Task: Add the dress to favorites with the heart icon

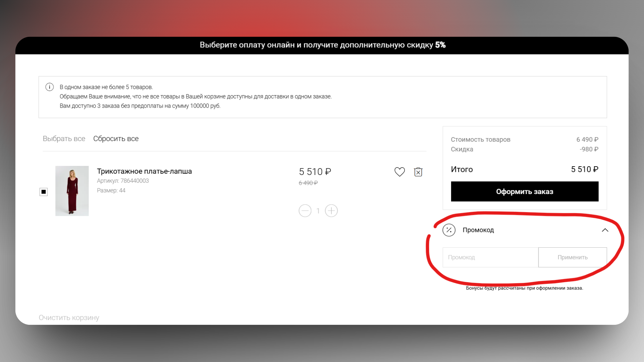Action: [x=399, y=172]
